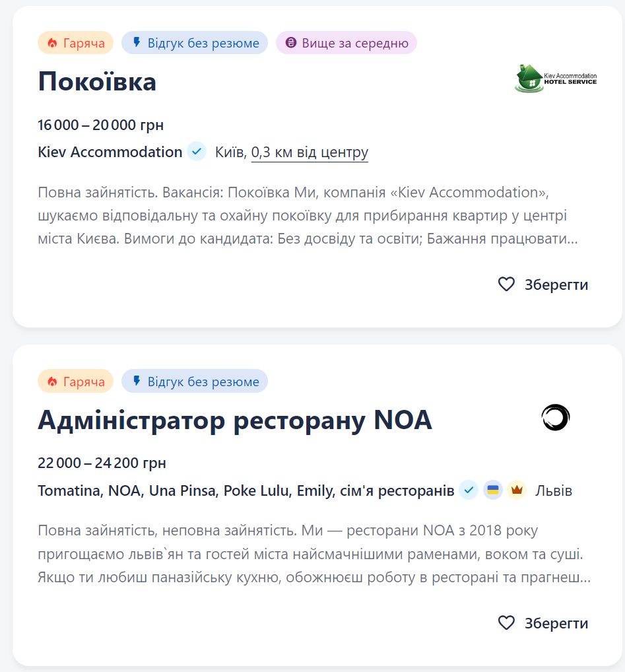
Task: Click Зберегти on the Покоївка listing
Action: [557, 284]
